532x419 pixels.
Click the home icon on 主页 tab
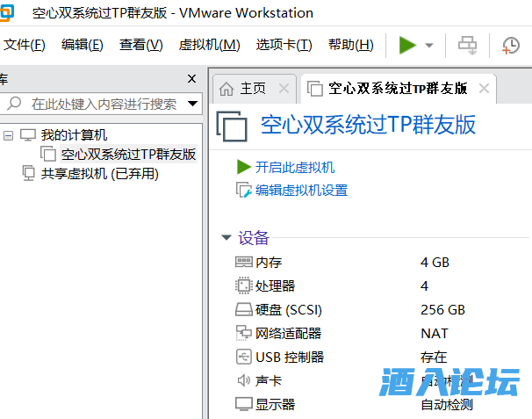[x=226, y=89]
